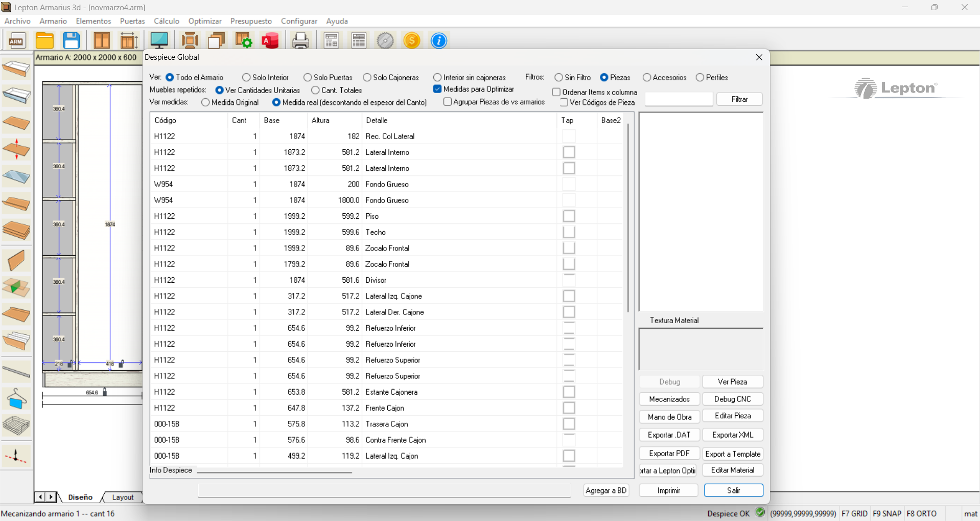Open the Presupuesto menu
Image resolution: width=980 pixels, height=521 pixels.
tap(251, 21)
